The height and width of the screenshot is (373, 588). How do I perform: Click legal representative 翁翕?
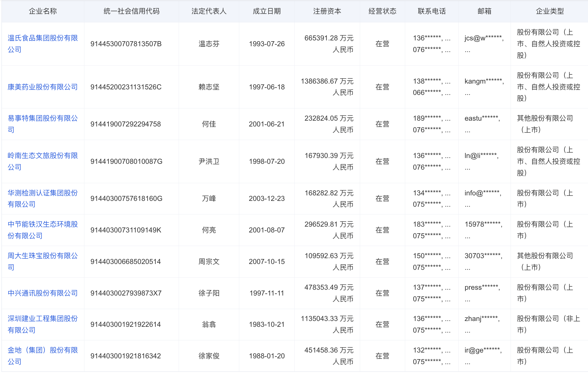[209, 324]
